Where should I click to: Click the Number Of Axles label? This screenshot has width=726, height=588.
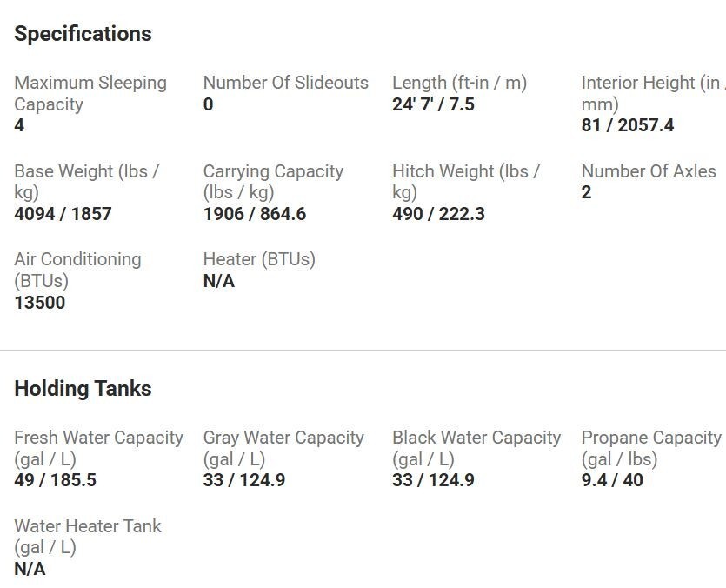tap(649, 171)
